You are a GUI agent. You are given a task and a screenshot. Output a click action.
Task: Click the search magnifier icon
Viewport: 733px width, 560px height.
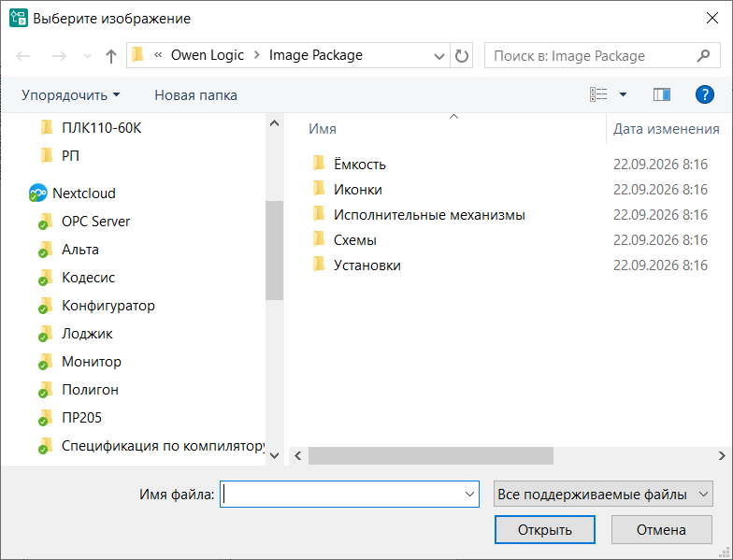click(x=703, y=56)
